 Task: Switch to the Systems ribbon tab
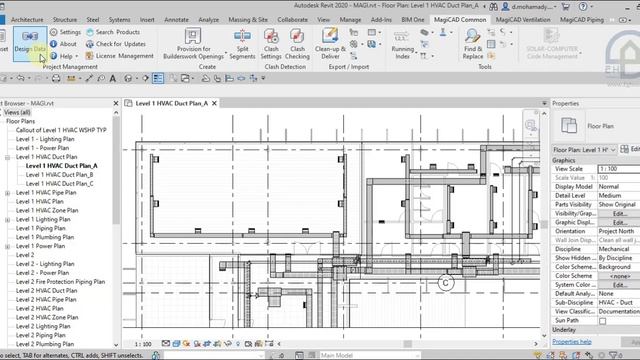[x=119, y=20]
